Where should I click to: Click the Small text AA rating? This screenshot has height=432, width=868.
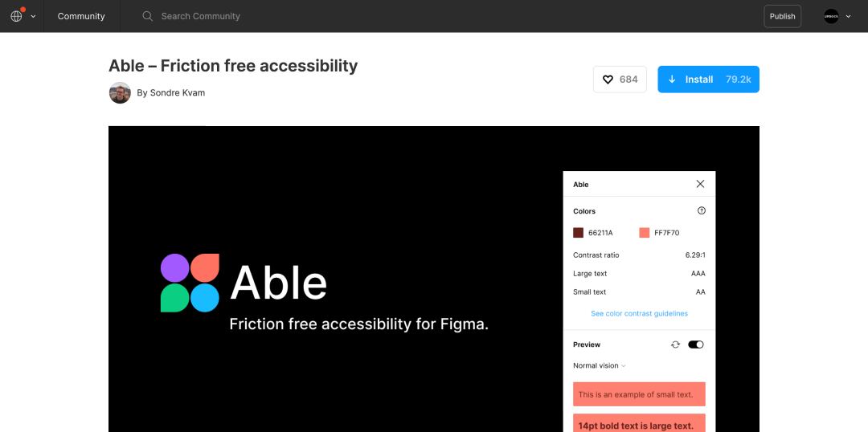point(700,291)
